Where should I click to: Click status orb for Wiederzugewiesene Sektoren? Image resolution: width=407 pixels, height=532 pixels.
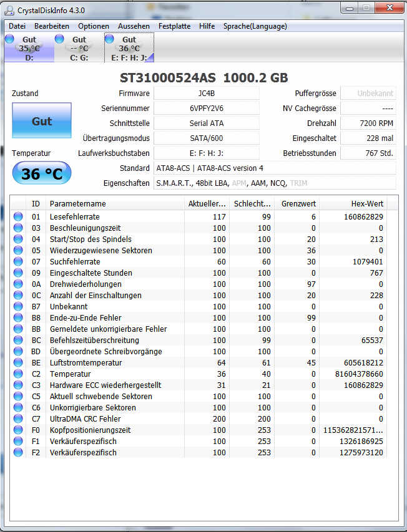pos(18,250)
